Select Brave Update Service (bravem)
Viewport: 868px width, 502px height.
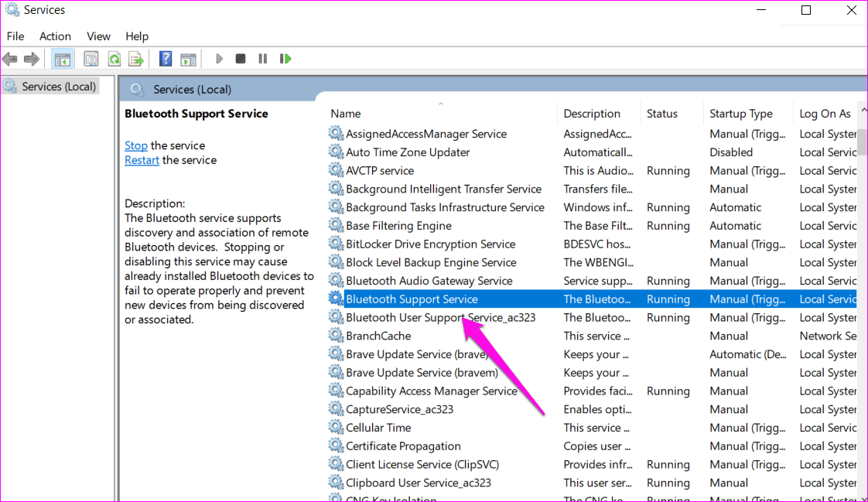coord(592,373)
